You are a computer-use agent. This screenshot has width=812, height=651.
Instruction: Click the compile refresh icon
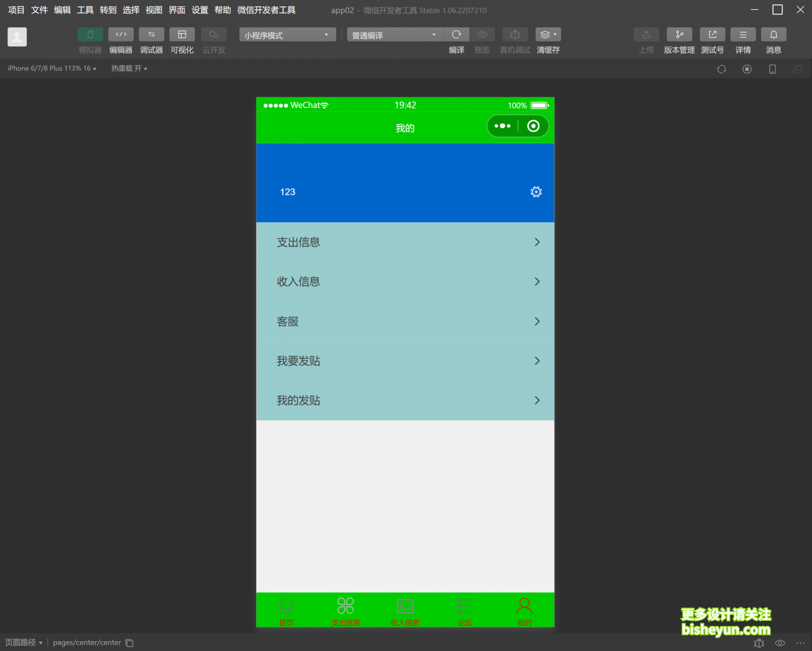[x=456, y=35]
